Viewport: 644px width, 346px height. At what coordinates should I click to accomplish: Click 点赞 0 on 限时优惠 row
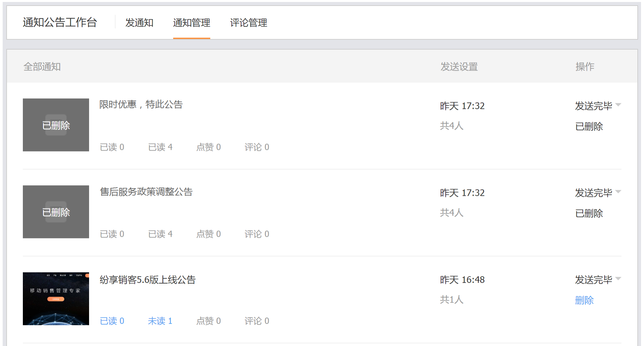[209, 147]
